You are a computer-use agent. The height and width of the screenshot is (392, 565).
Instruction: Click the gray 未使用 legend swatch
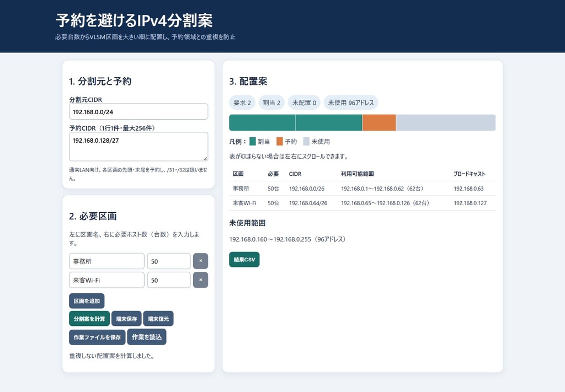[x=306, y=141]
